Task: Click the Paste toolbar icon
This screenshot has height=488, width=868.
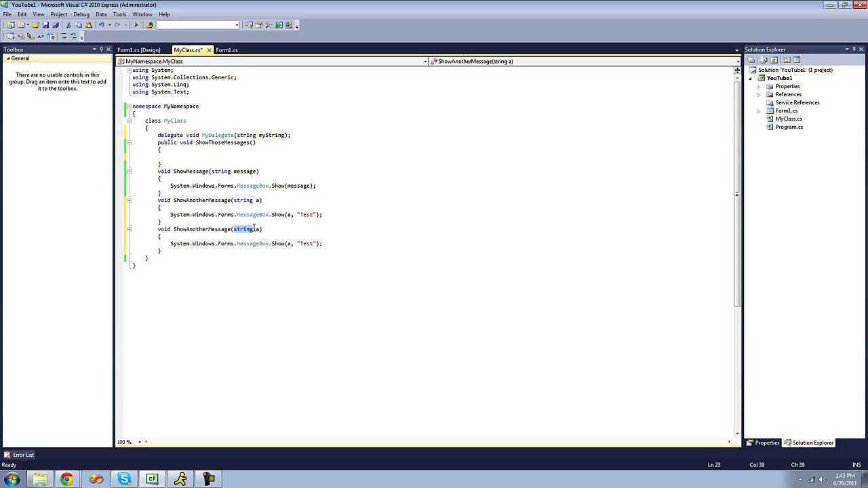Action: 88,25
